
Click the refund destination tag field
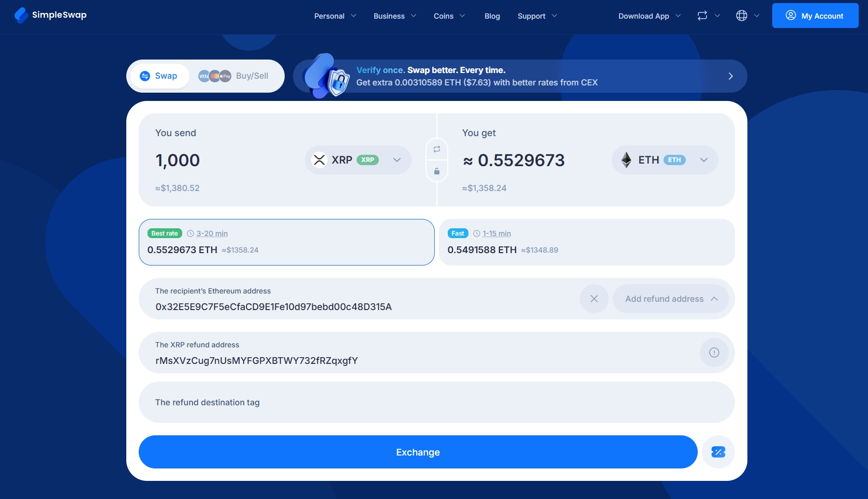click(437, 402)
